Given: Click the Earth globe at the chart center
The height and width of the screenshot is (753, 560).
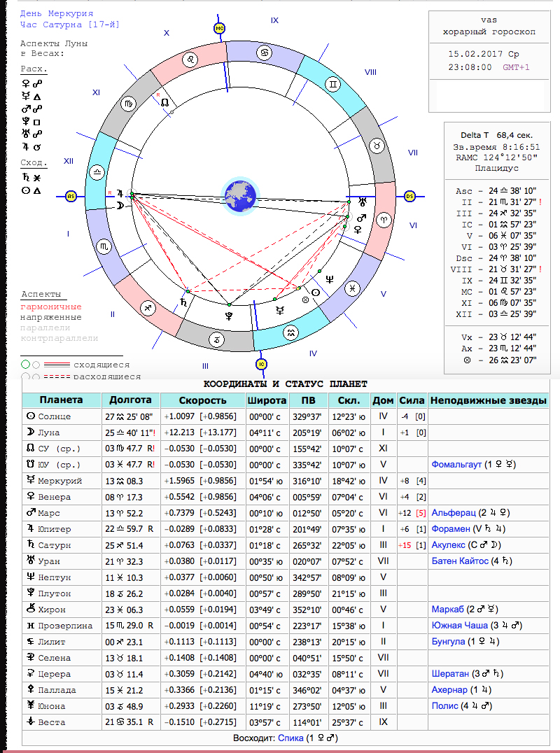Looking at the screenshot, I should click(x=240, y=196).
